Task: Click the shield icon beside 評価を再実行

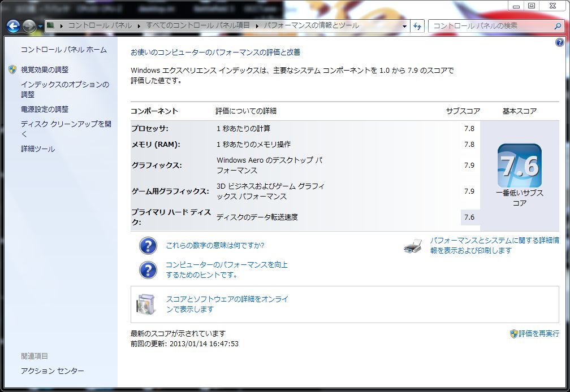Action: pos(513,334)
